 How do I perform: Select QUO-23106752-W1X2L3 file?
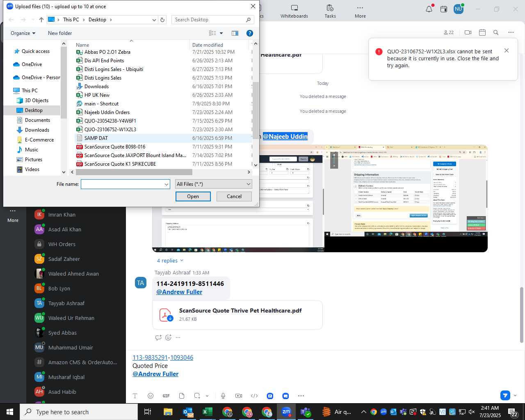point(110,130)
